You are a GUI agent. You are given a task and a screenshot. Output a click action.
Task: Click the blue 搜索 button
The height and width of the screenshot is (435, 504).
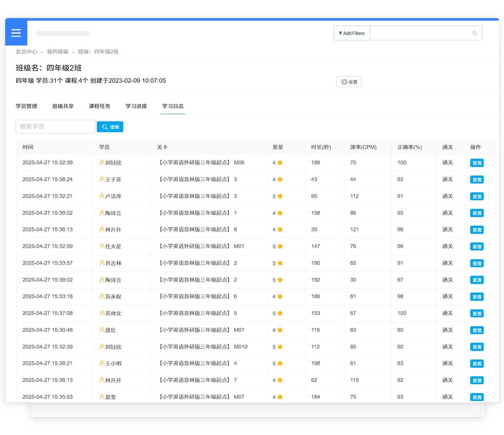point(110,127)
